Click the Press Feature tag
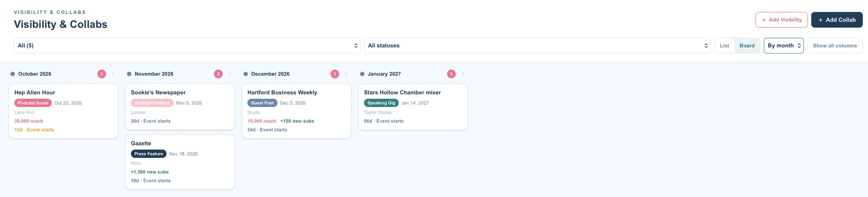This screenshot has width=868, height=197. pyautogui.click(x=149, y=154)
